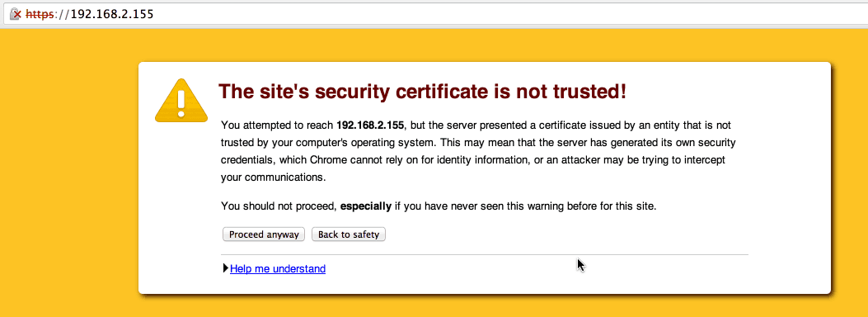Click the phrase You should not proceed
This screenshot has height=317, width=868.
tap(278, 206)
